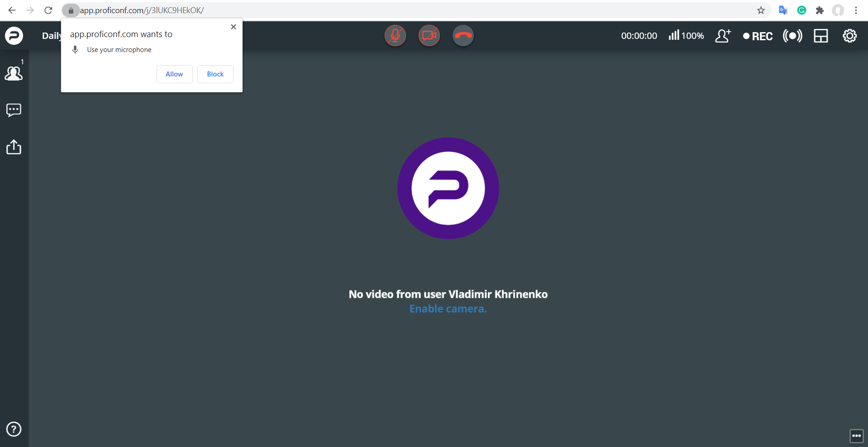The width and height of the screenshot is (868, 447).
Task: Click the address bar URL
Action: [x=142, y=10]
